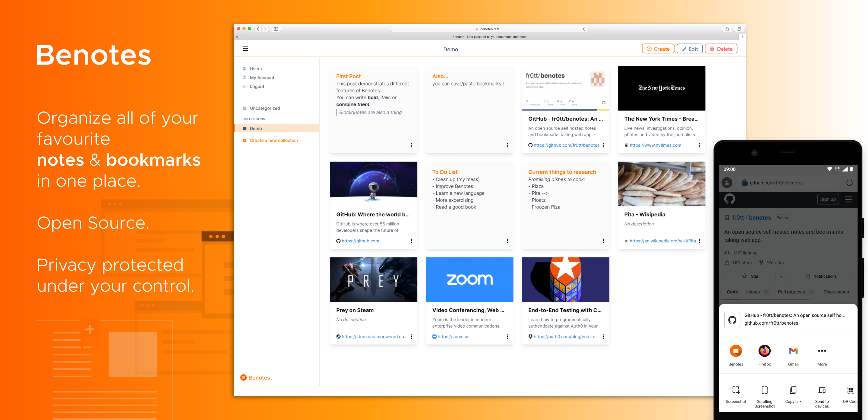This screenshot has width=868, height=420.
Task: Open options menu on First Post card
Action: tap(411, 145)
